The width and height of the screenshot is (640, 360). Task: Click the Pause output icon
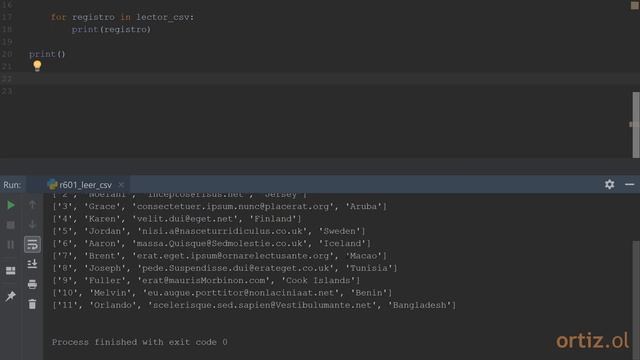pos(11,244)
